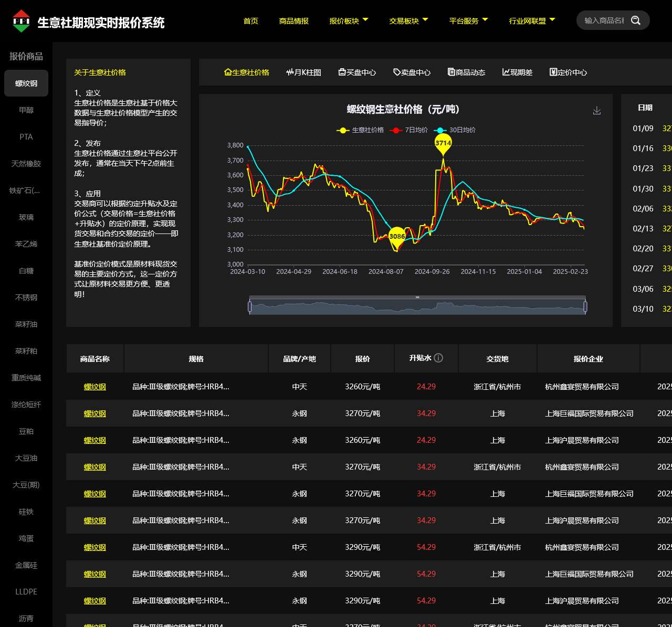Open 现期差 chart section
Screen dimensions: 672x627
[x=517, y=72]
